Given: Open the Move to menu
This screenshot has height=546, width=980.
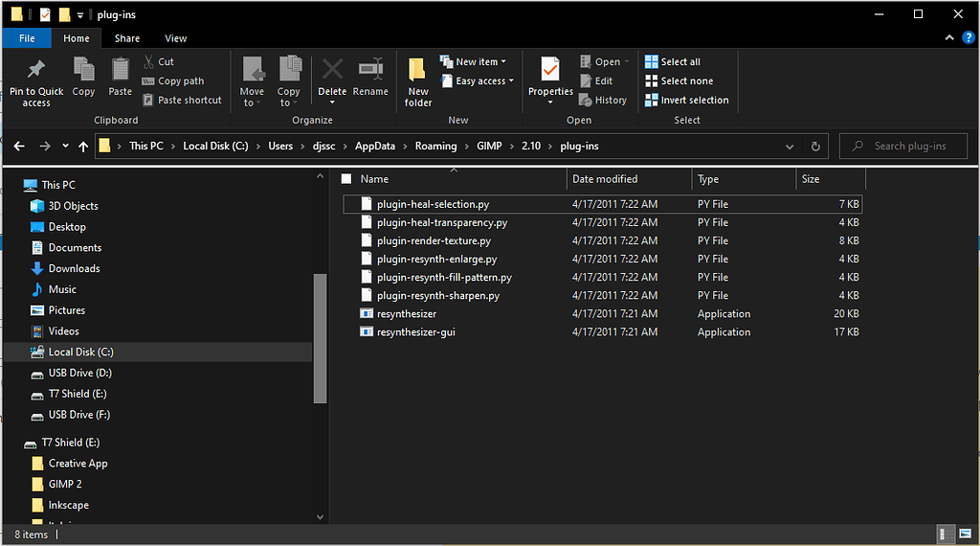Looking at the screenshot, I should 252,81.
